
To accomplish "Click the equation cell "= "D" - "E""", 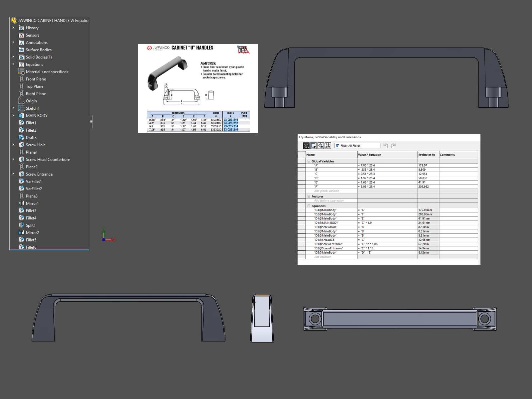I will [387, 253].
